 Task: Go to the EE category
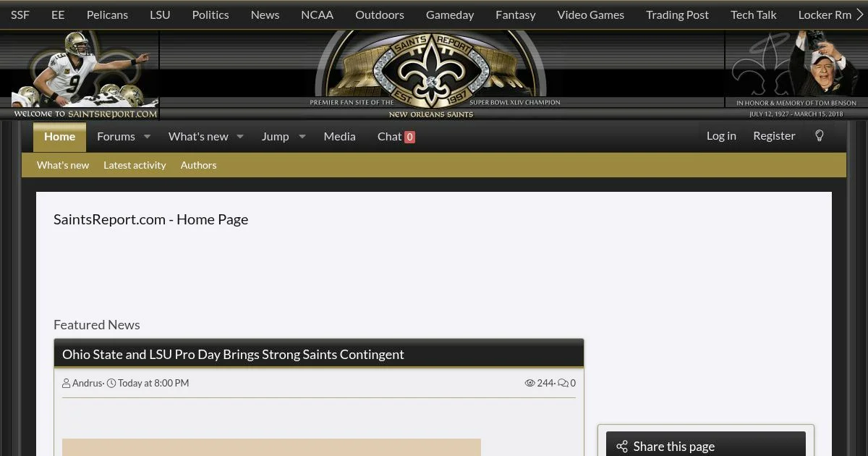click(58, 14)
